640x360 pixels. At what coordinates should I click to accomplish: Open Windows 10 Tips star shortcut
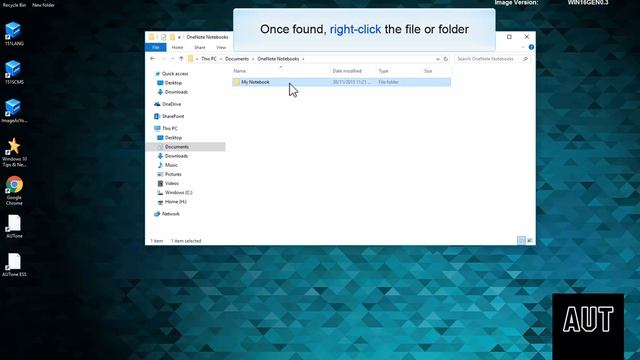(14, 152)
